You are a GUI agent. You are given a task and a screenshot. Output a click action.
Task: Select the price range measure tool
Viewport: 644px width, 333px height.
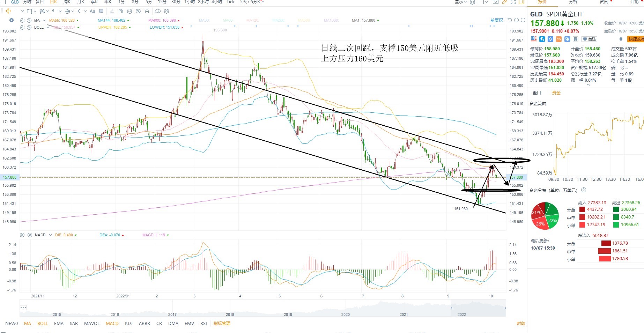point(67,11)
